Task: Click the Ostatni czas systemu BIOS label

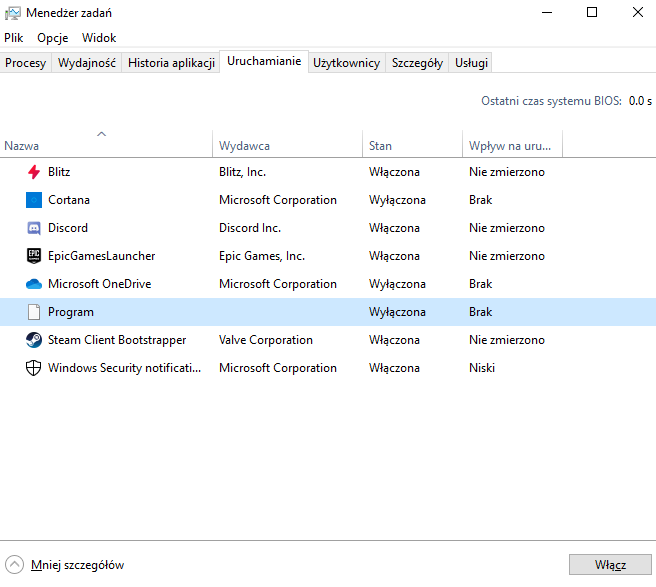Action: click(x=551, y=101)
